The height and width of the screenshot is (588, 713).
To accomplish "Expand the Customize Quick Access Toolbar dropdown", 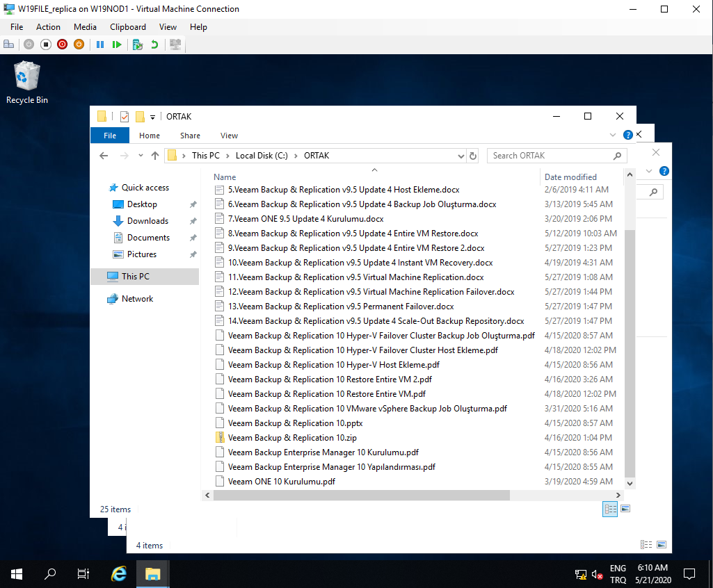I will click(x=153, y=117).
